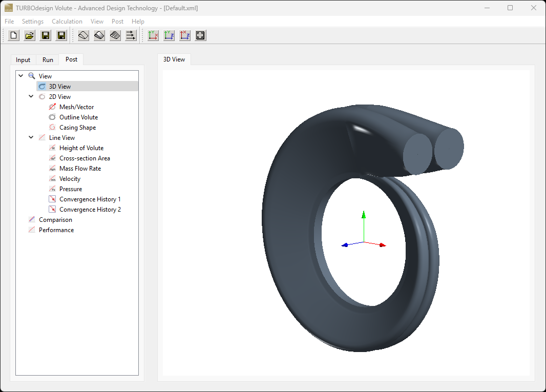Click the mesh display toolbar icon
The image size is (546, 392).
click(x=115, y=35)
